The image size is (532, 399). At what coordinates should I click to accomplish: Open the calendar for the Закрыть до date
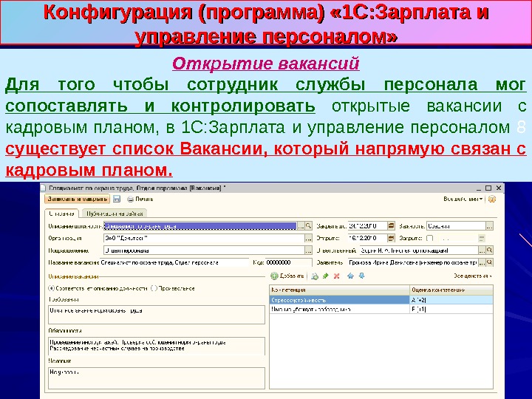point(391,226)
